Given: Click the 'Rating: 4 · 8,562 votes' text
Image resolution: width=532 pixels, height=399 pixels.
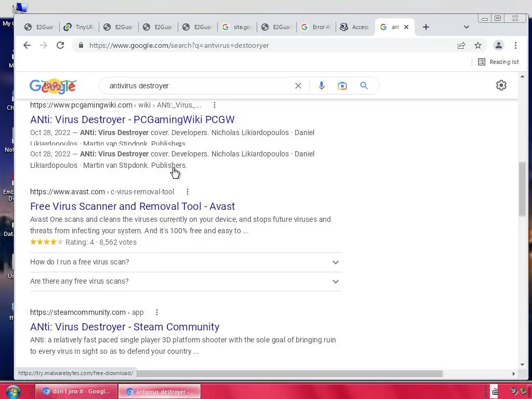Looking at the screenshot, I should (x=101, y=242).
